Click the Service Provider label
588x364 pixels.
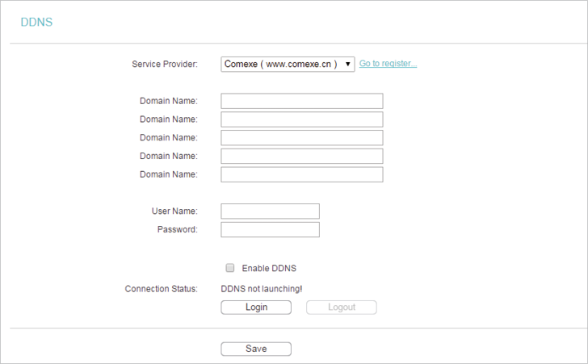pos(165,64)
